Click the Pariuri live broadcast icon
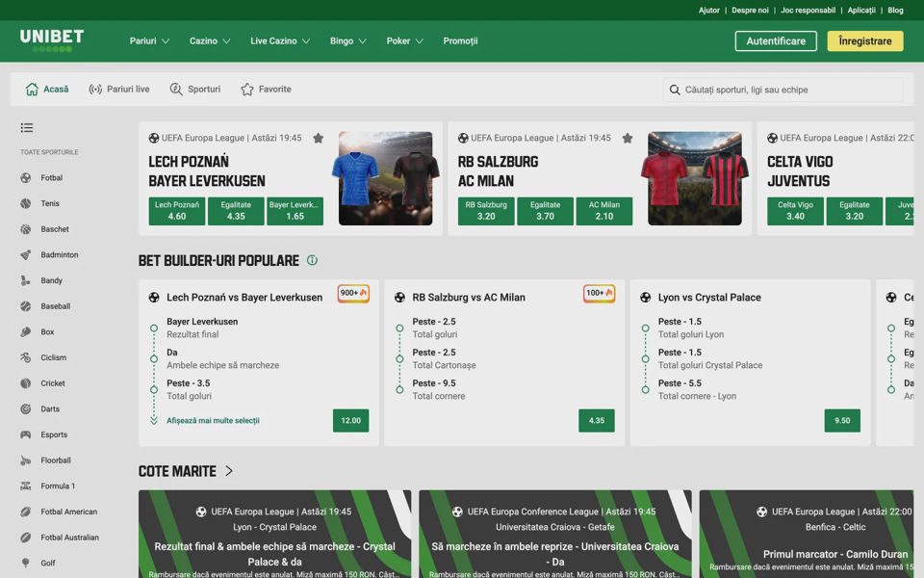This screenshot has width=924, height=578. coord(95,89)
